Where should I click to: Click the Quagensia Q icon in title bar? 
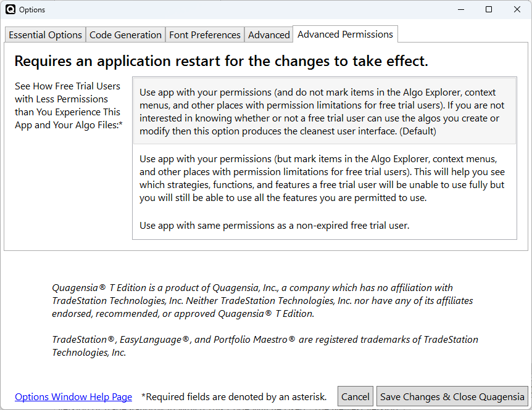[x=10, y=9]
